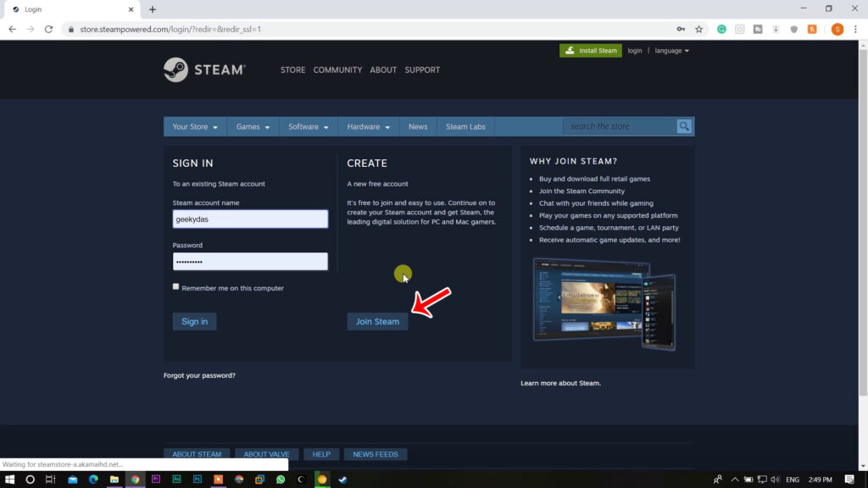Open File Explorer from the taskbar
This screenshot has width=868, height=488.
[x=114, y=480]
